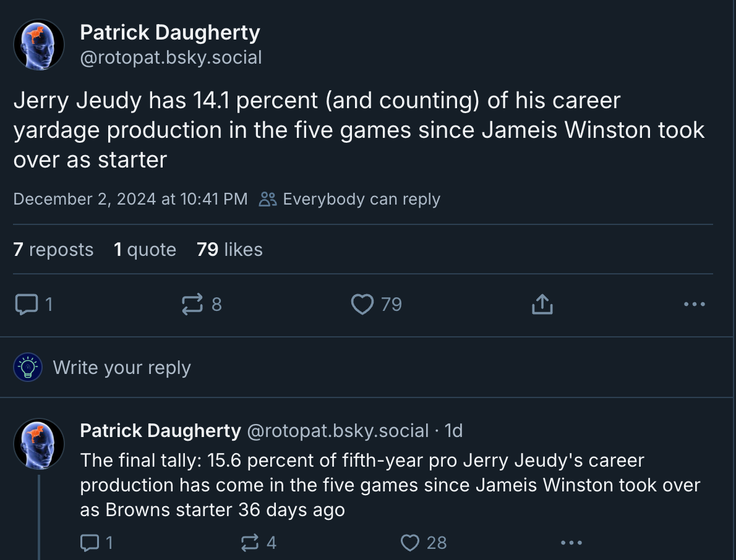Screen dimensions: 736x560
Task: Open the avatar on the follow-up reply
Action: click(x=39, y=444)
